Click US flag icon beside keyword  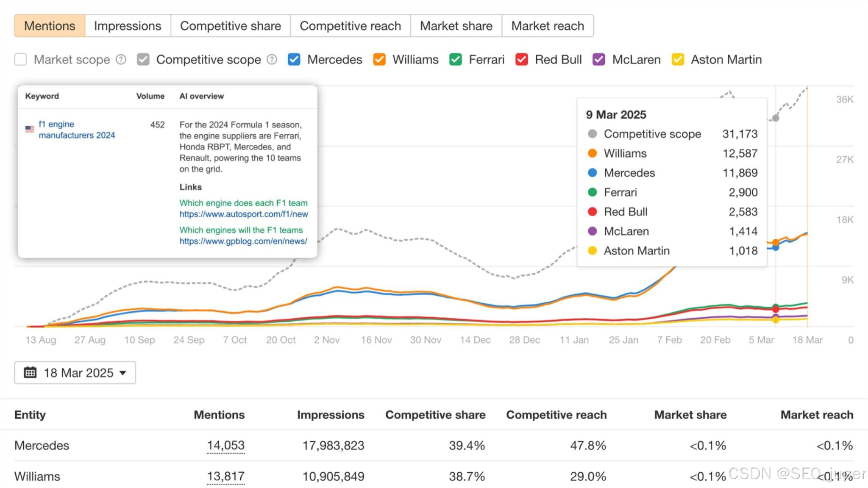coord(30,129)
